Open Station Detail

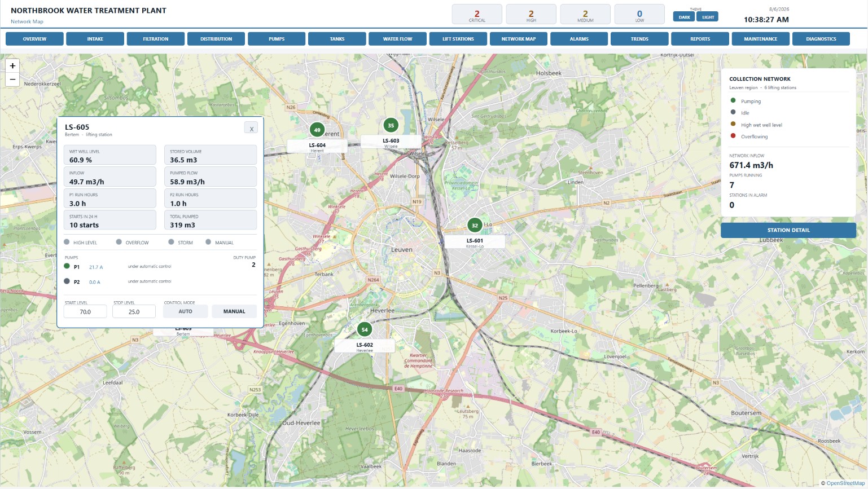tap(788, 230)
